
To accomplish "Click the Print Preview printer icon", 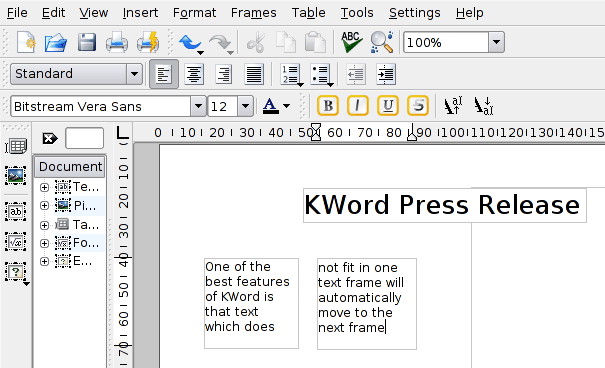I will (148, 42).
